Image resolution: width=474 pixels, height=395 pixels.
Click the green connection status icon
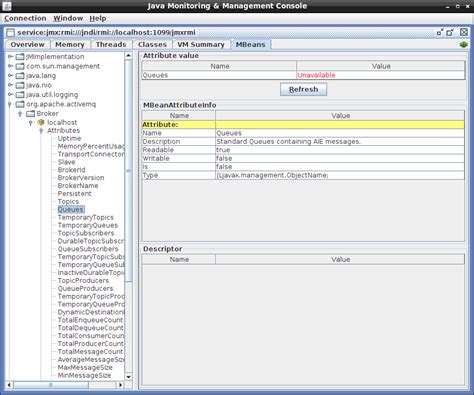coord(464,44)
